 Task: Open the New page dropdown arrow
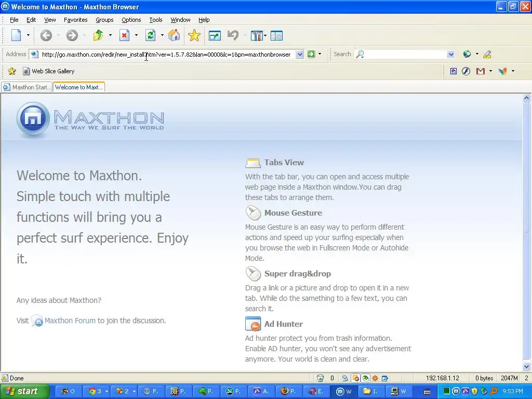click(x=28, y=35)
